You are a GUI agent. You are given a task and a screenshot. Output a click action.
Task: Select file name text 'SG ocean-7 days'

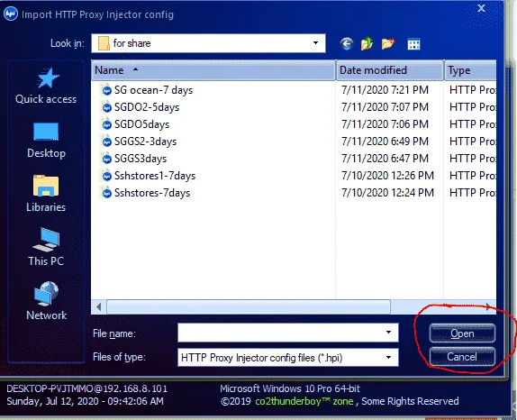coord(153,90)
